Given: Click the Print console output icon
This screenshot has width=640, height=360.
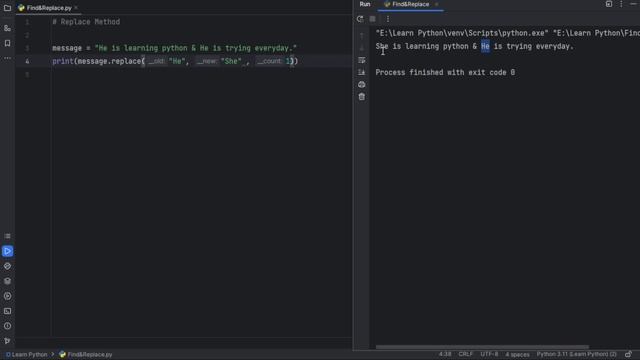Looking at the screenshot, I should pos(362,85).
